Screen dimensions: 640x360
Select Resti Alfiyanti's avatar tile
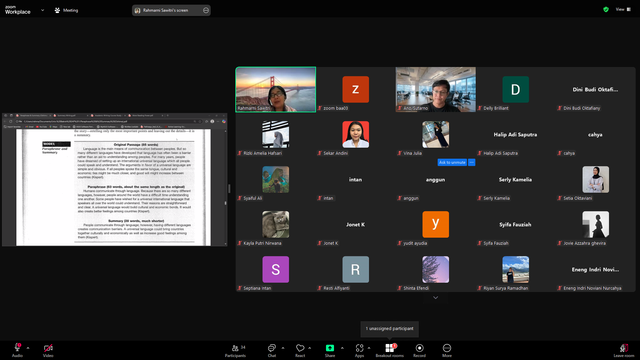(356, 269)
